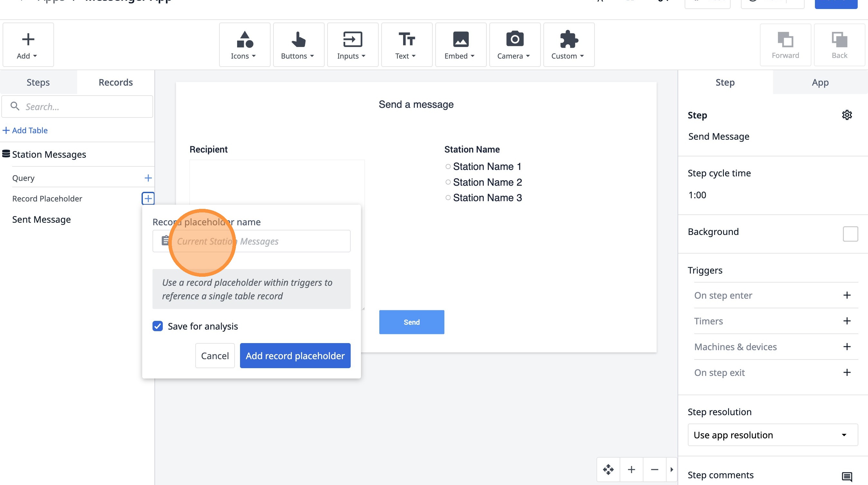The image size is (868, 485).
Task: Add trigger for On step enter
Action: [847, 295]
